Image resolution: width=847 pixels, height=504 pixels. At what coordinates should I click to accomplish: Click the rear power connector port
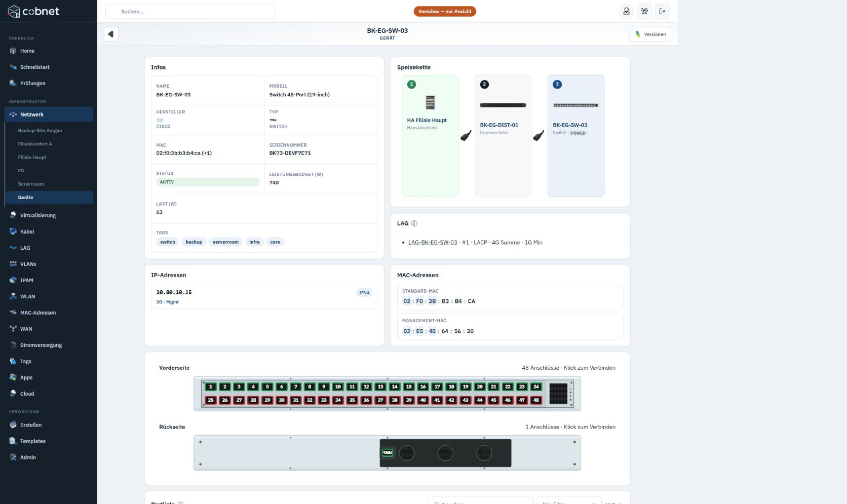pos(388,453)
